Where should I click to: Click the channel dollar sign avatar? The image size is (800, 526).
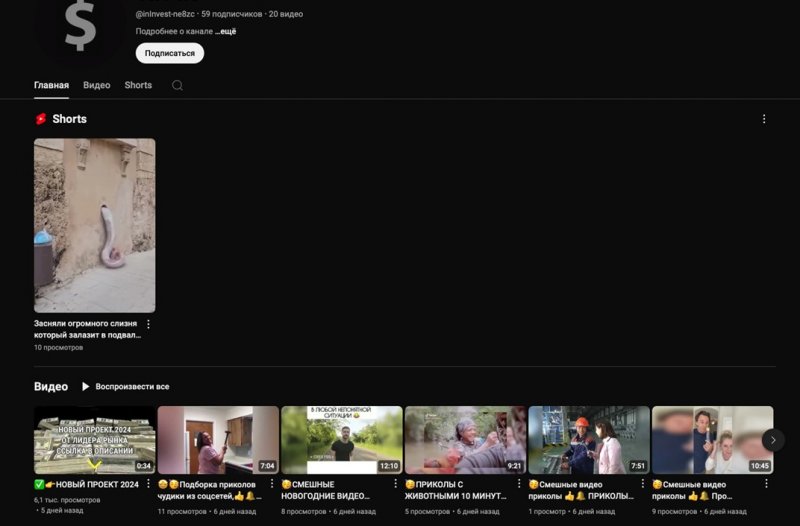coord(80,25)
